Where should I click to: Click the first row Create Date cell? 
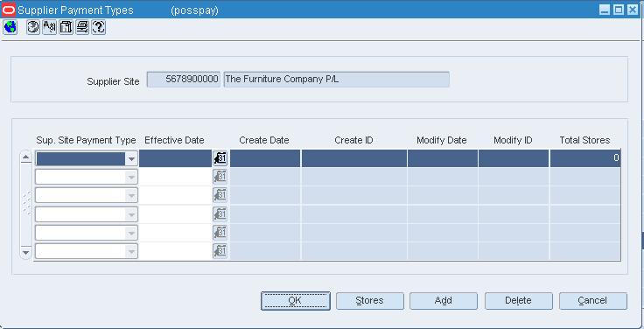coord(265,158)
